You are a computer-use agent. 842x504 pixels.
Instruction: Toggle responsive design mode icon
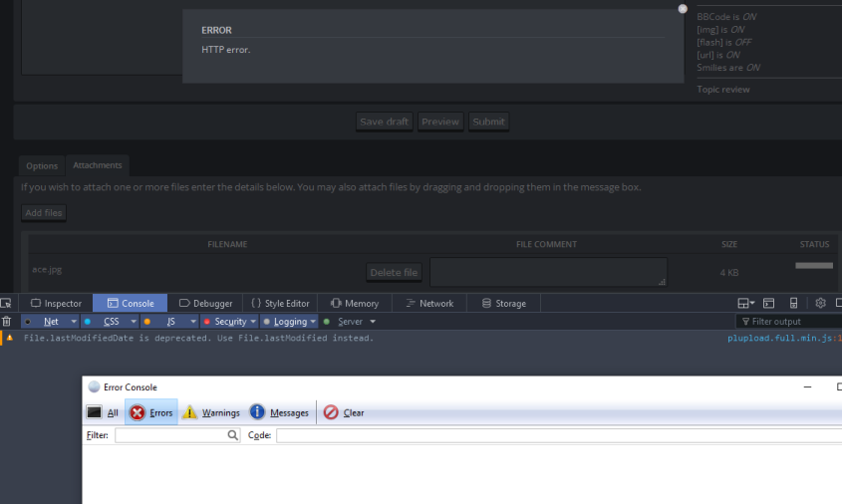click(793, 303)
